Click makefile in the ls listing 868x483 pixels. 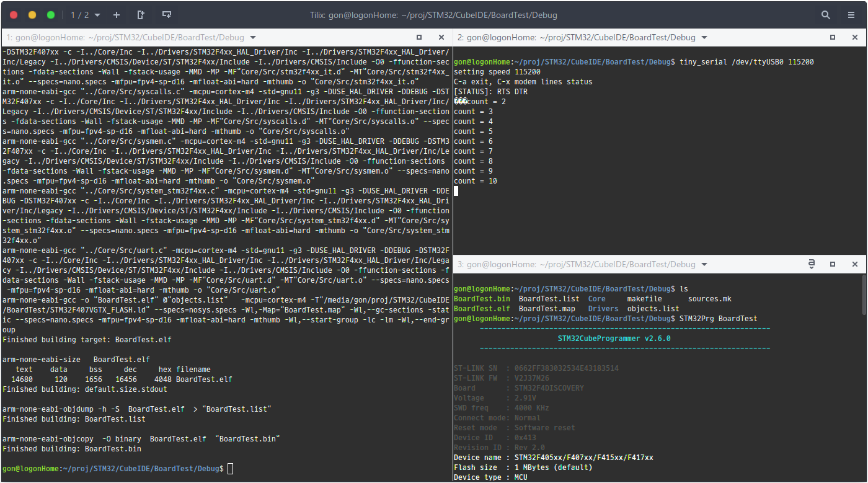[645, 299]
